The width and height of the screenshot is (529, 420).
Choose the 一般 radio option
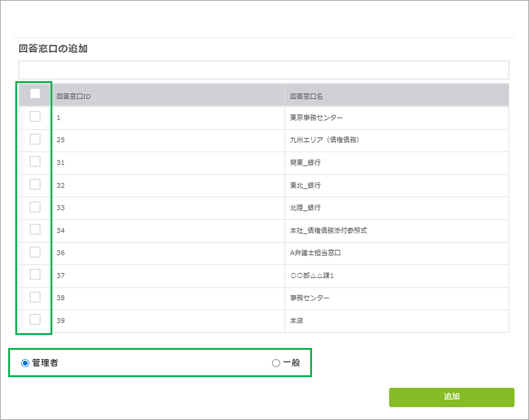[x=276, y=363]
